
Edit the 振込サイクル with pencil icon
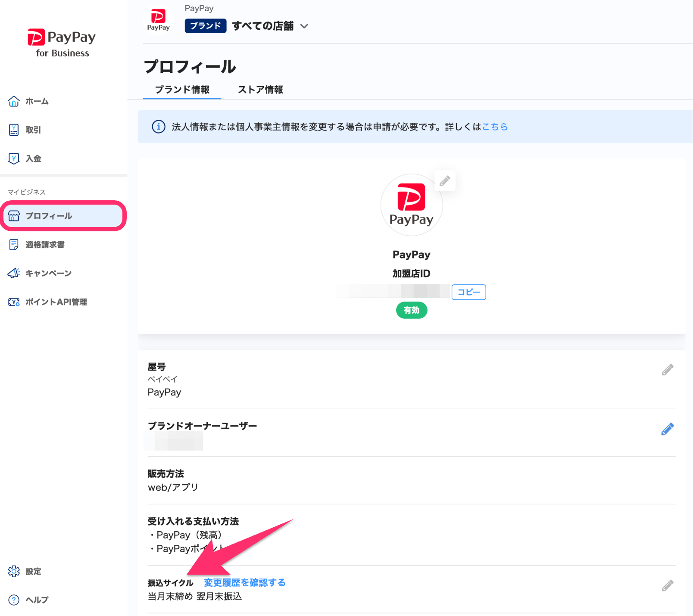(x=668, y=586)
